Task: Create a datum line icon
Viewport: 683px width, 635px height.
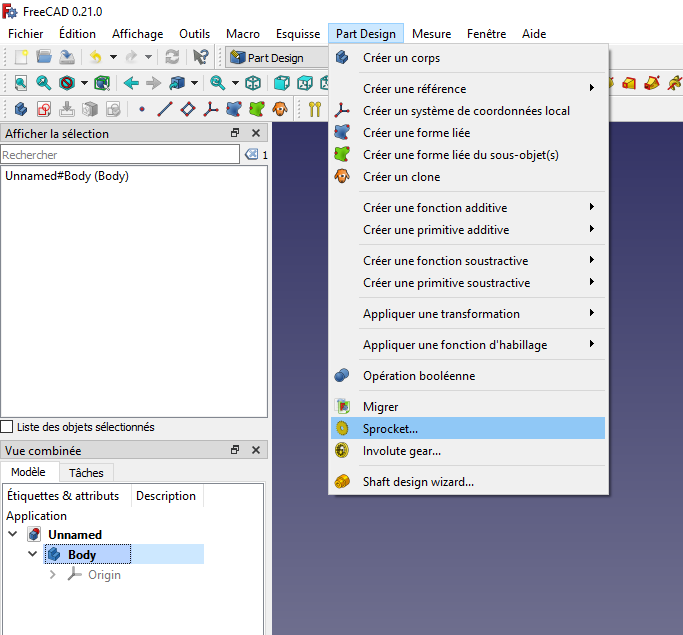Action: point(165,109)
